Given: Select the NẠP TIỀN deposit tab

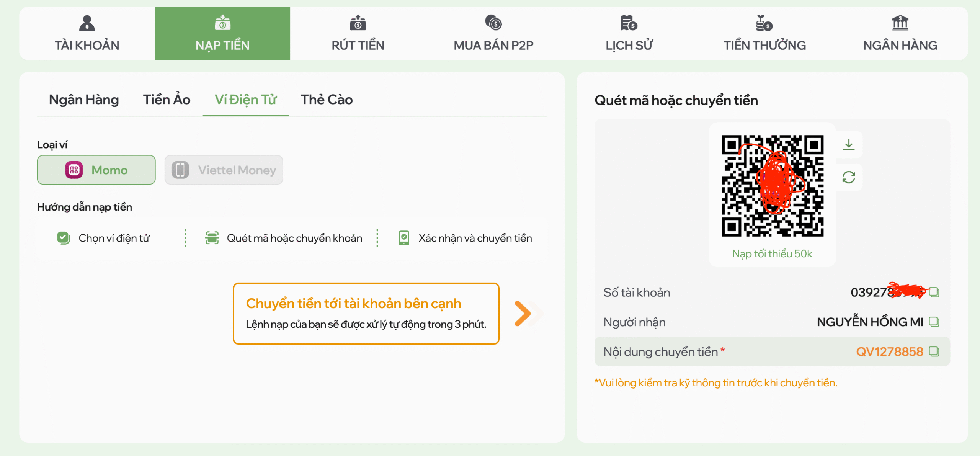Looking at the screenshot, I should point(222,33).
